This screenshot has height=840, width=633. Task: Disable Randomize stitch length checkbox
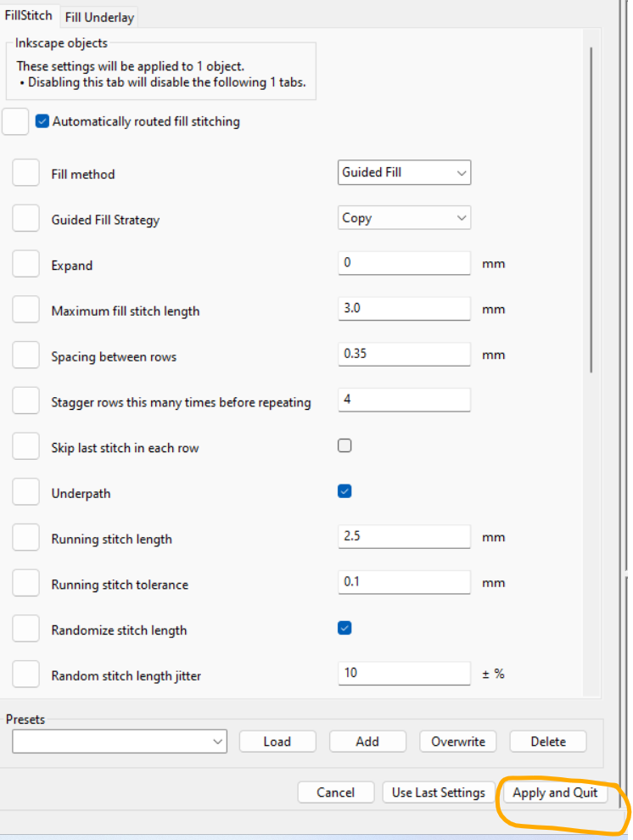click(x=345, y=628)
